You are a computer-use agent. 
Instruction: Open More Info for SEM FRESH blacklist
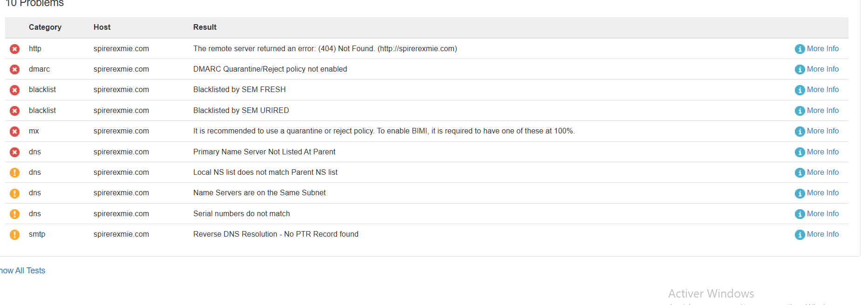822,90
